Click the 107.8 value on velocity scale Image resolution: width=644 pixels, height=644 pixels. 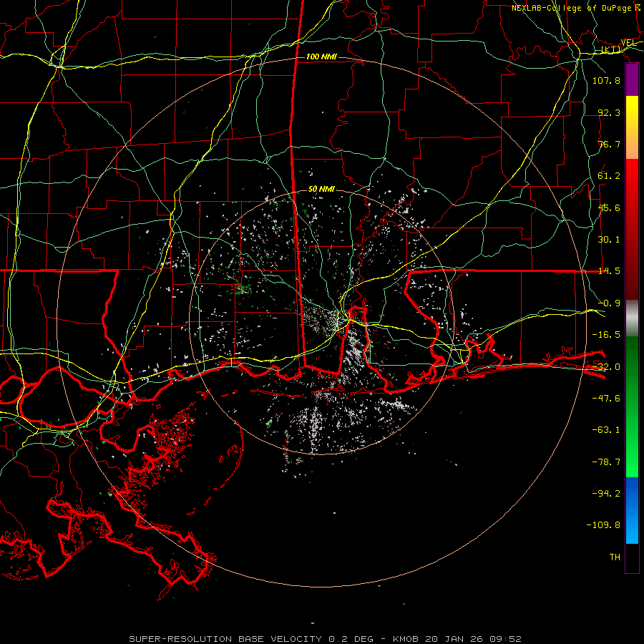coord(606,81)
